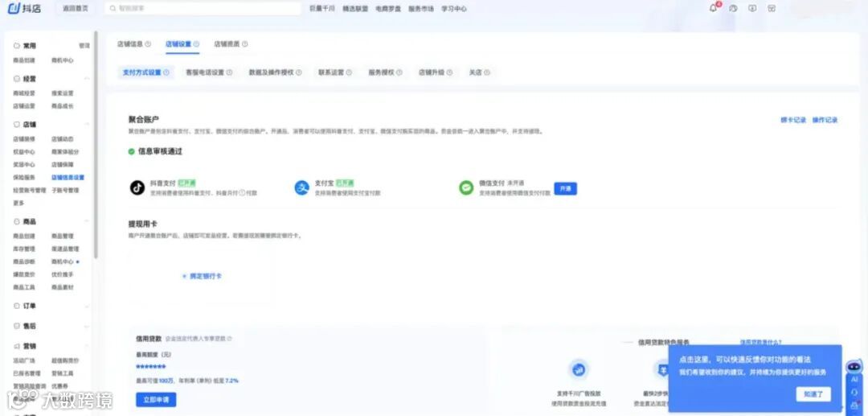The image size is (868, 416).
Task: Click the 常用 sidebar section icon
Action: (17, 45)
